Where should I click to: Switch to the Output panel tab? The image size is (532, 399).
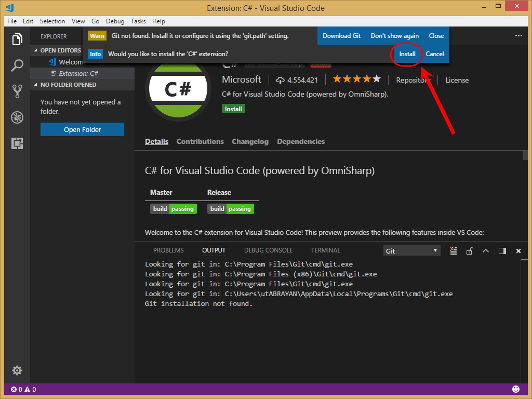214,250
